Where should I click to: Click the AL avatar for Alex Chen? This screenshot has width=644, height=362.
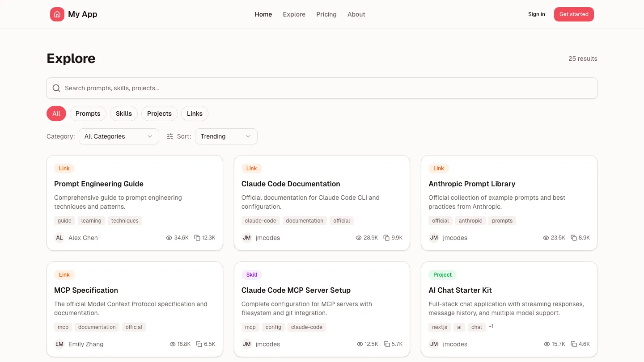click(x=59, y=238)
